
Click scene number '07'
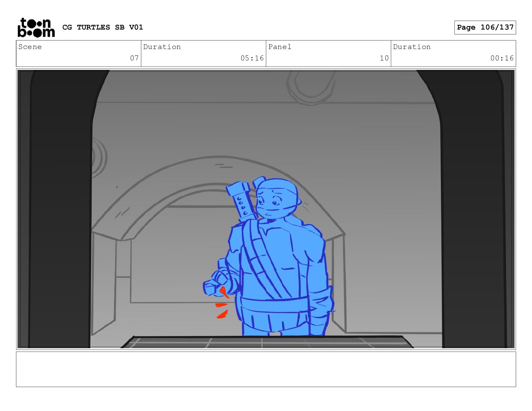(134, 58)
